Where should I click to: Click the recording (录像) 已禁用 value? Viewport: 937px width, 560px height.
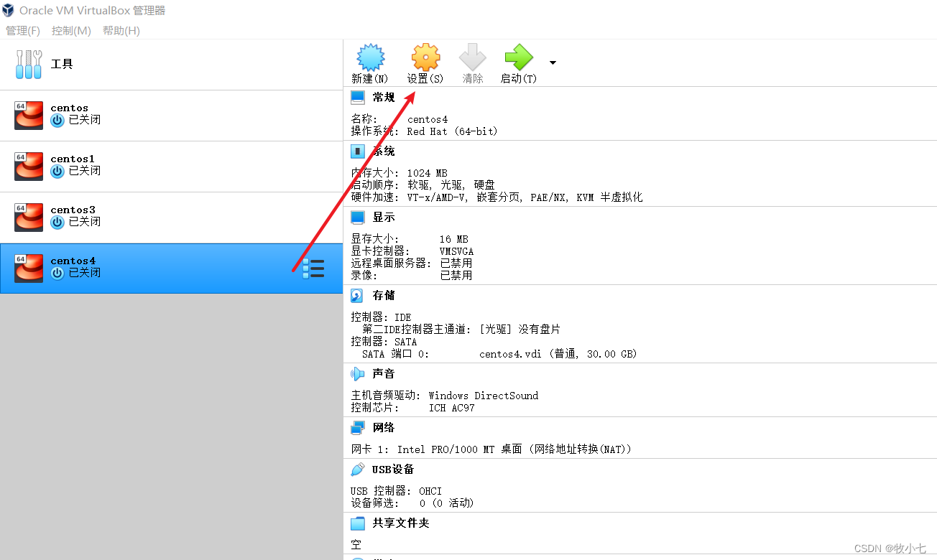[x=456, y=276]
